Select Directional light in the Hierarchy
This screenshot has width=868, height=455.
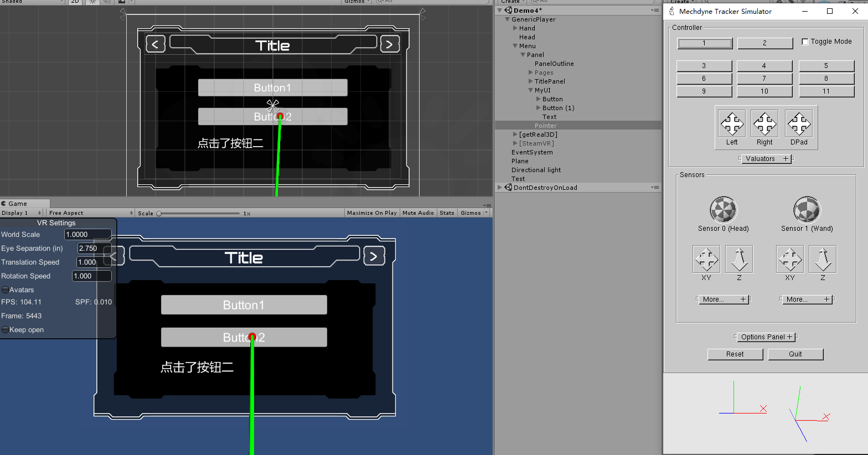coord(536,170)
